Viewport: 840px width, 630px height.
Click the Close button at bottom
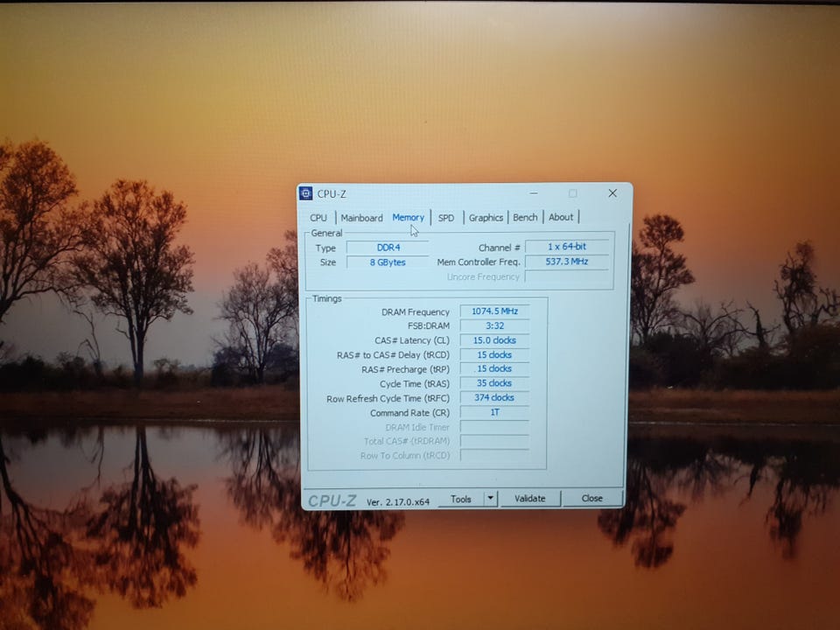click(x=592, y=498)
